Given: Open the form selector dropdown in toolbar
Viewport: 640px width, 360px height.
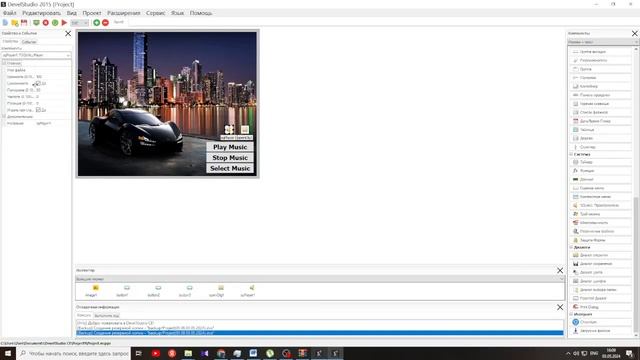Looking at the screenshot, I should [x=80, y=22].
